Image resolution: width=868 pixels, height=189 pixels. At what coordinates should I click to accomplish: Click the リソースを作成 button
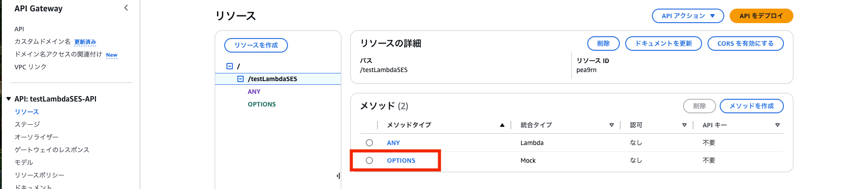pos(256,45)
